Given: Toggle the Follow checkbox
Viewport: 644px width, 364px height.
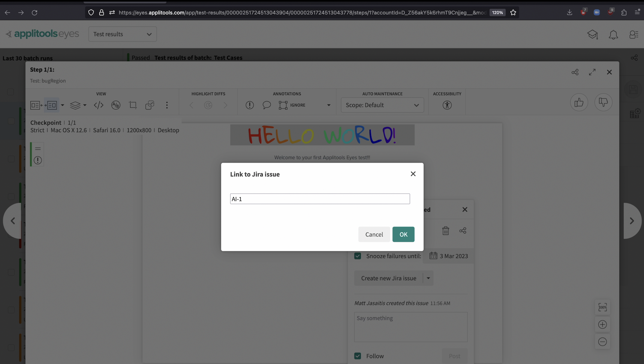Looking at the screenshot, I should pos(358,356).
